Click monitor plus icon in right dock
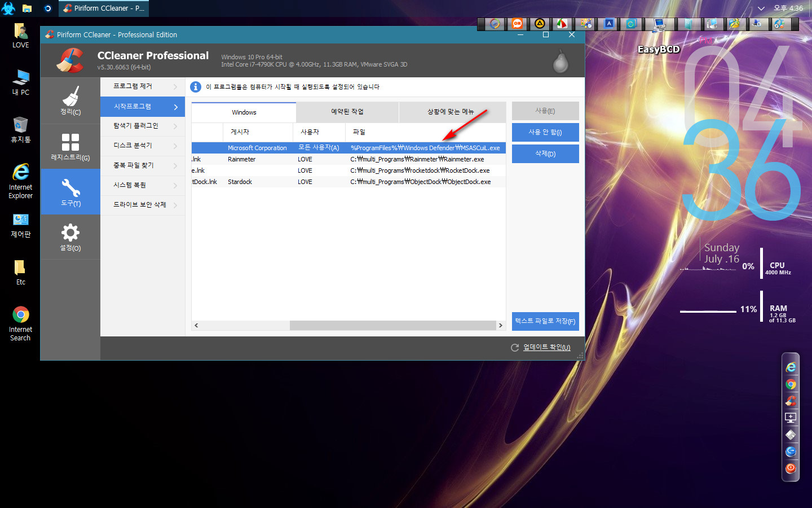812x508 pixels. pyautogui.click(x=791, y=418)
